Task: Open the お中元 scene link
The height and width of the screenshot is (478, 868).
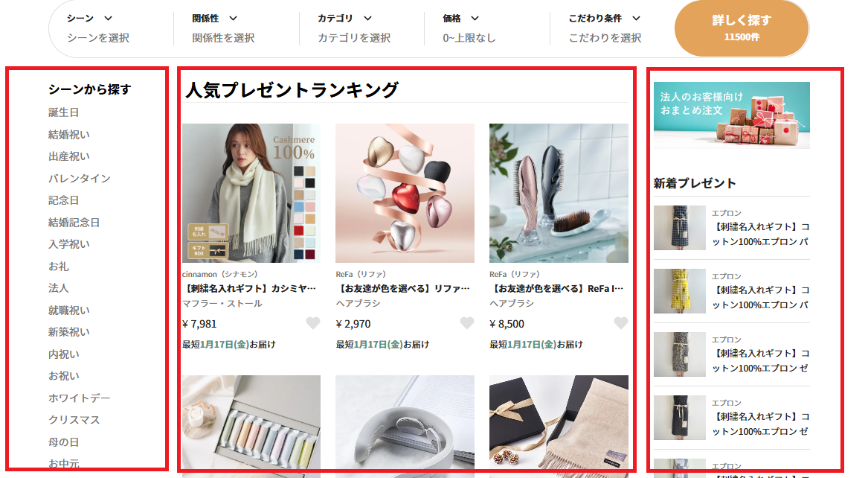Action: coord(62,462)
